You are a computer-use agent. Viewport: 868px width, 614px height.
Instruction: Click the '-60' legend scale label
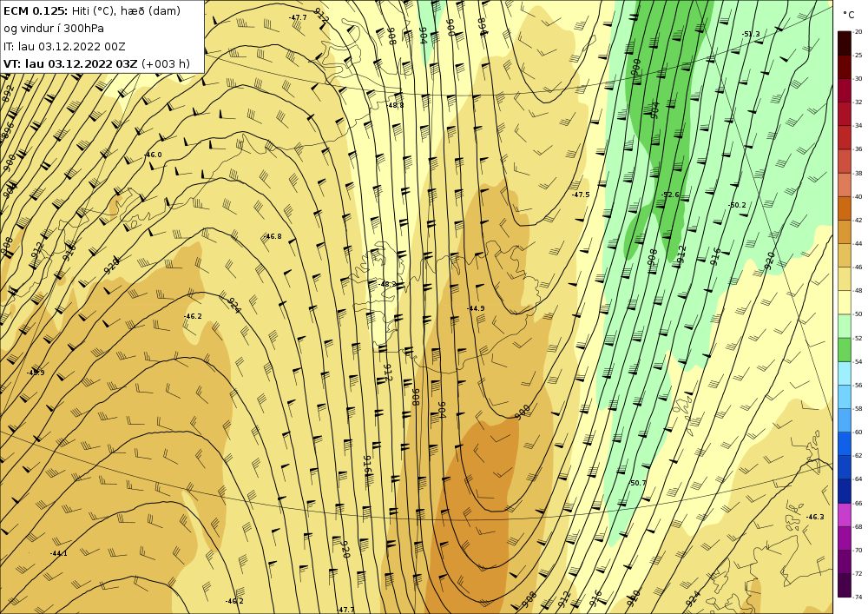pos(858,432)
